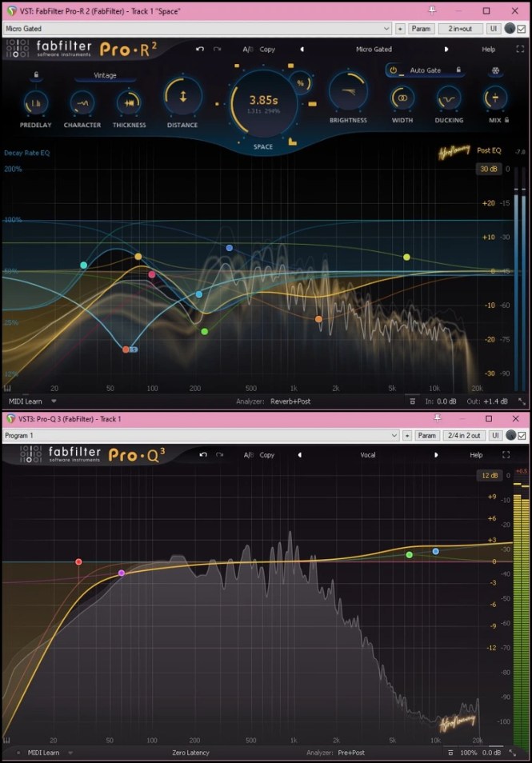Image resolution: width=532 pixels, height=763 pixels.
Task: Open the Help menu in Pro-R 2
Action: coord(488,50)
